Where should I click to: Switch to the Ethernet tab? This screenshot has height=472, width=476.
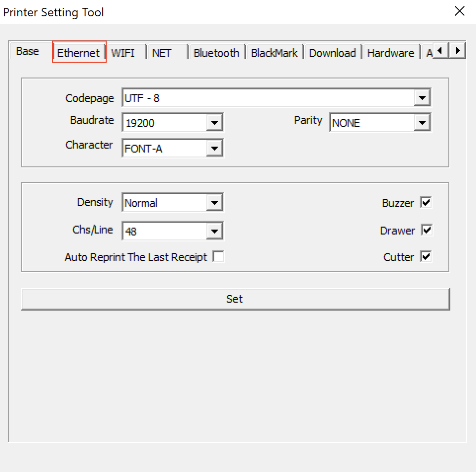[79, 53]
